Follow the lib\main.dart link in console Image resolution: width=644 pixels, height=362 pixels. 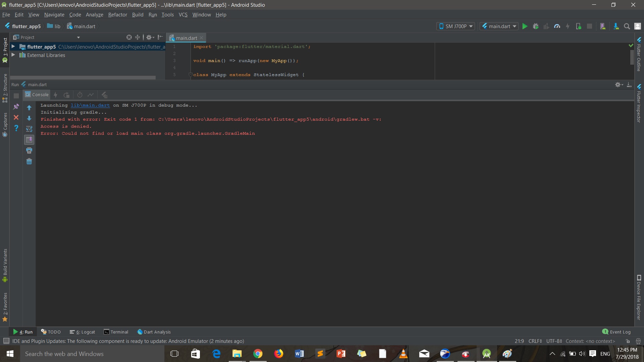click(90, 105)
